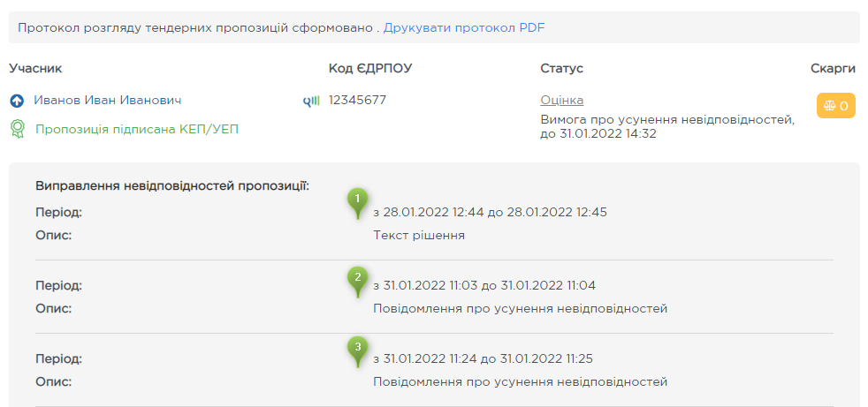Click green pin marker number 3

coord(357,349)
